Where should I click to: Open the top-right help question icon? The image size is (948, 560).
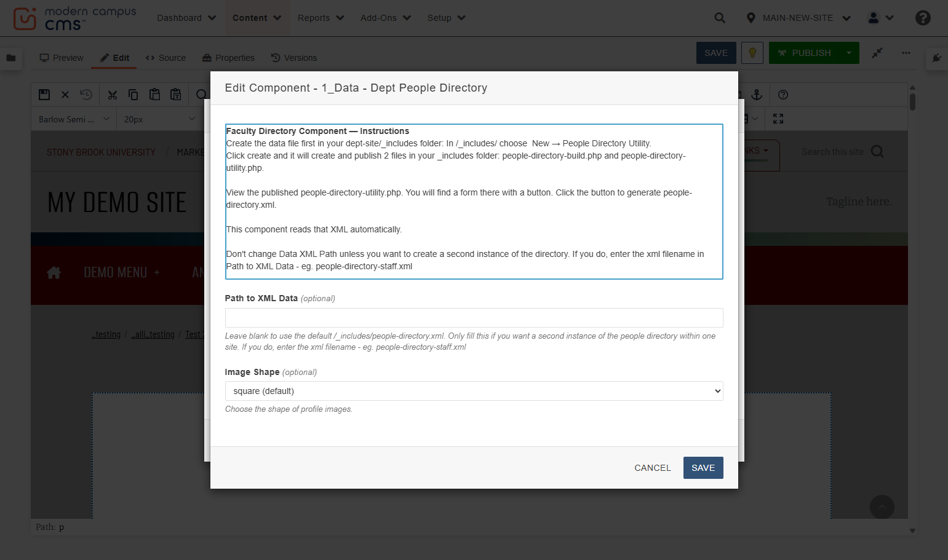click(x=923, y=18)
